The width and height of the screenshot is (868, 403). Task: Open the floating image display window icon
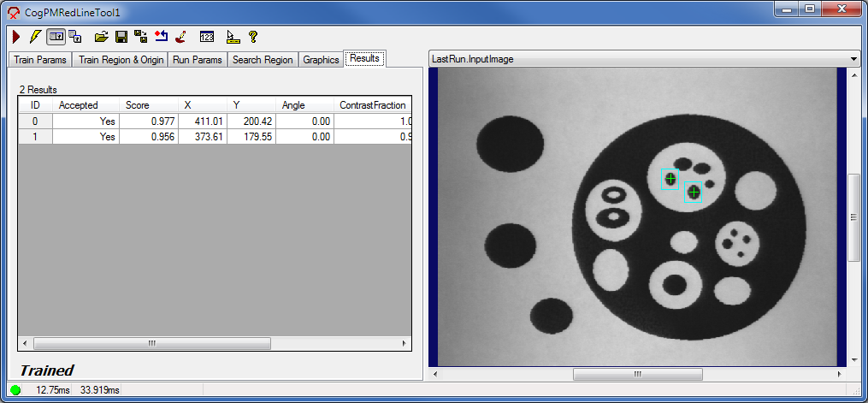click(x=75, y=37)
